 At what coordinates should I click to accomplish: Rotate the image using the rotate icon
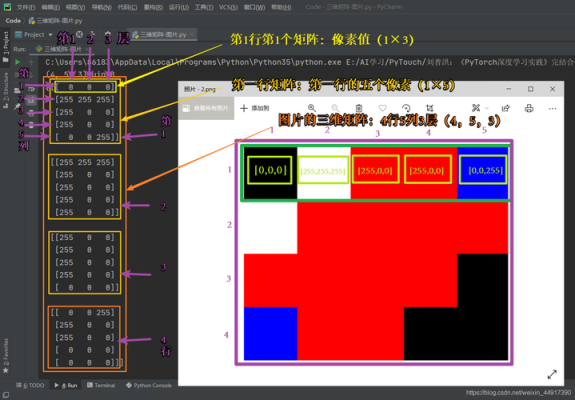click(406, 108)
